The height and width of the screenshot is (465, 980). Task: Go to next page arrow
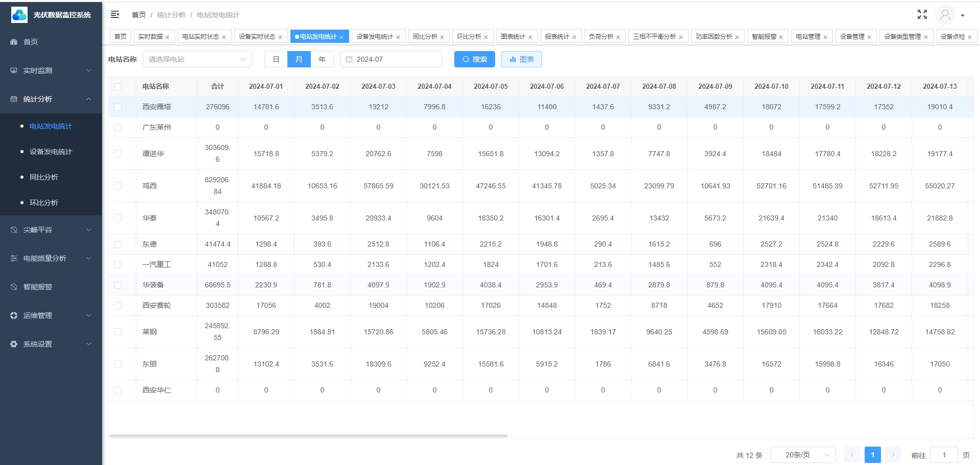893,455
